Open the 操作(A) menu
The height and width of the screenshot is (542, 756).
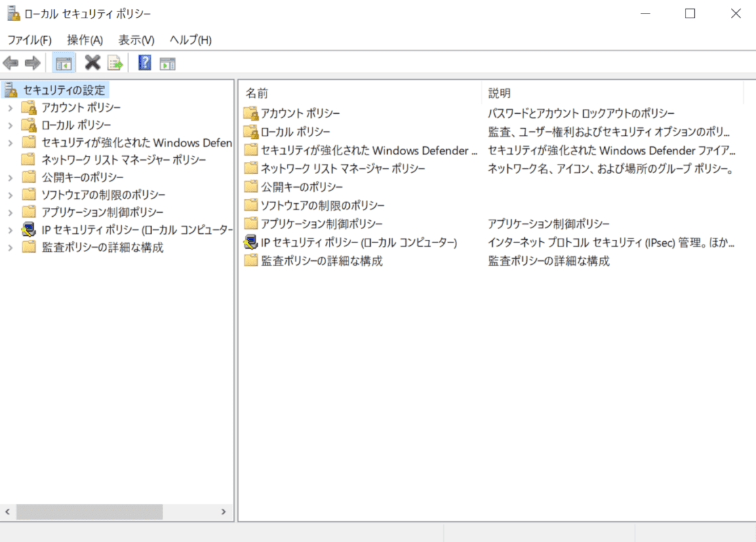85,40
